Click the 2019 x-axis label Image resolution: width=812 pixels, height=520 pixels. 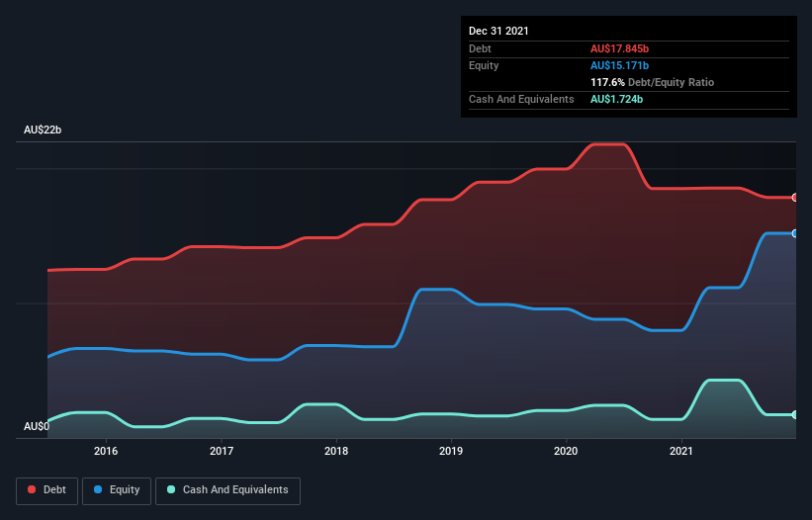(451, 451)
